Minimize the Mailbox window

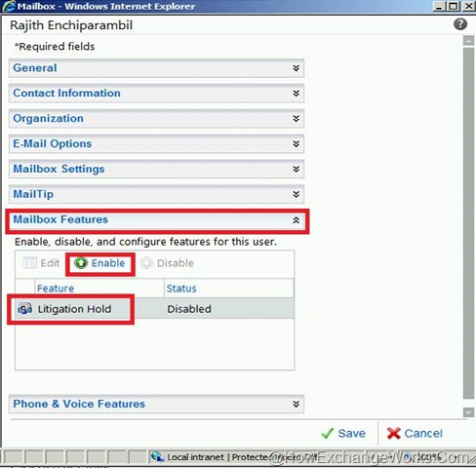click(439, 6)
